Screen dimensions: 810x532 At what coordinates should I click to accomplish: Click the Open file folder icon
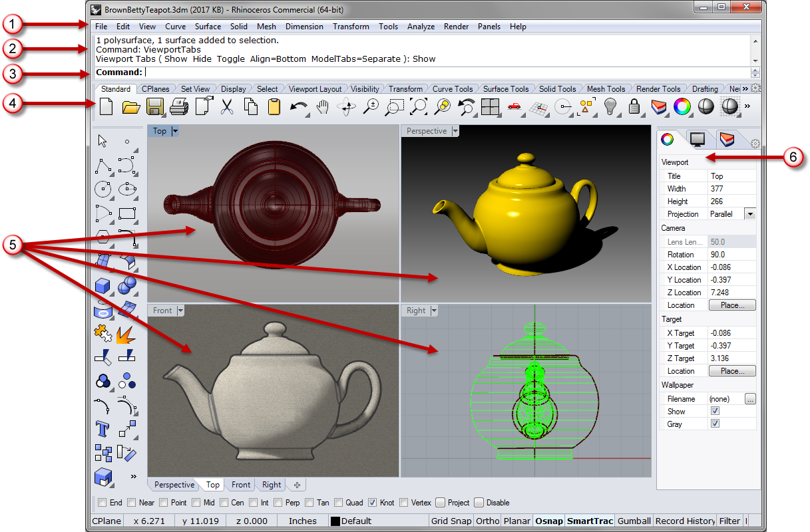click(130, 106)
